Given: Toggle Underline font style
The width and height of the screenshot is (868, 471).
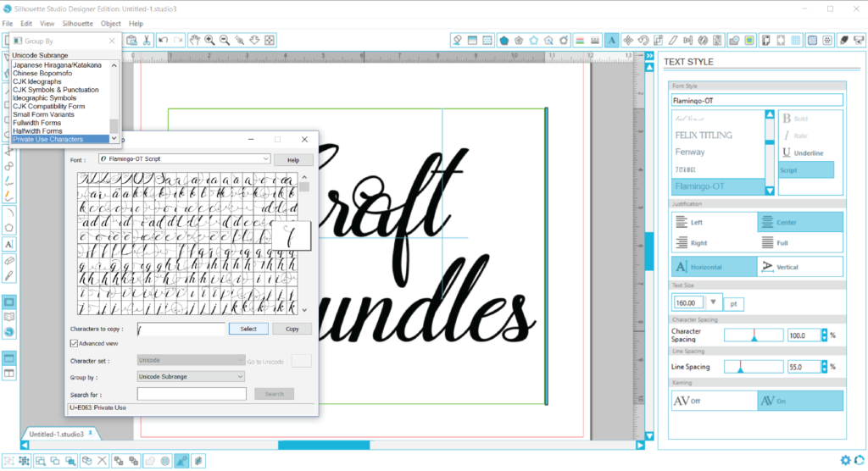Looking at the screenshot, I should [803, 152].
